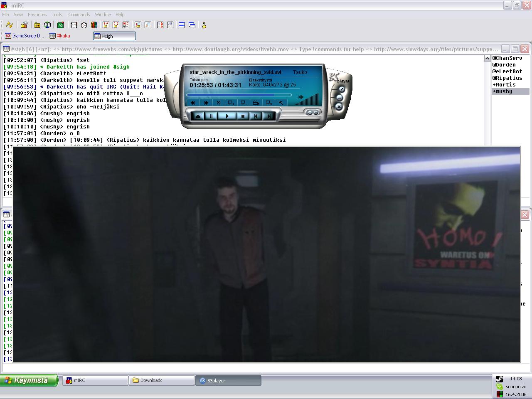Select @Dorden in the nick list
This screenshot has width=532, height=399.
[504, 65]
